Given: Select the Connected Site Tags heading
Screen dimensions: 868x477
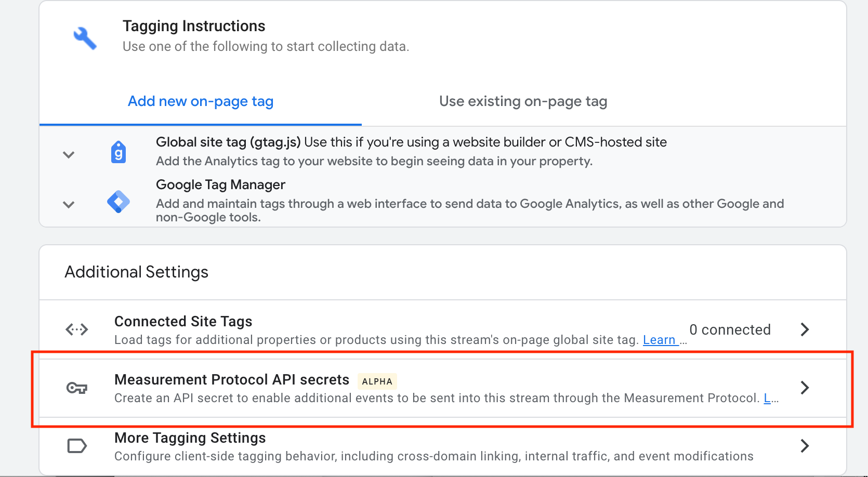Looking at the screenshot, I should [x=183, y=322].
